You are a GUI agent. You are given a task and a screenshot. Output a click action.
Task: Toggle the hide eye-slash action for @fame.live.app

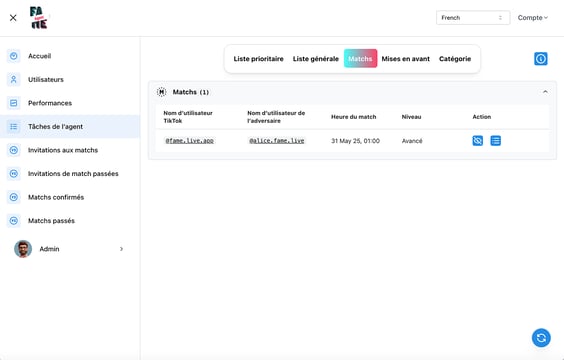[478, 141]
